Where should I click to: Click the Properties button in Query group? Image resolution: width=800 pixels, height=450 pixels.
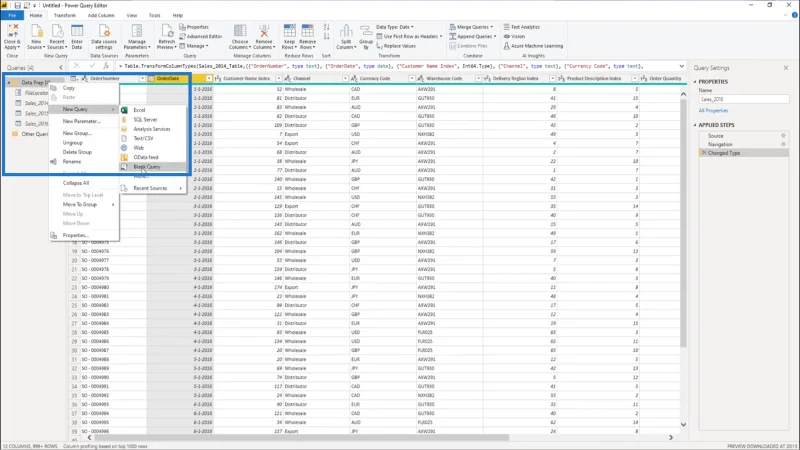point(194,27)
